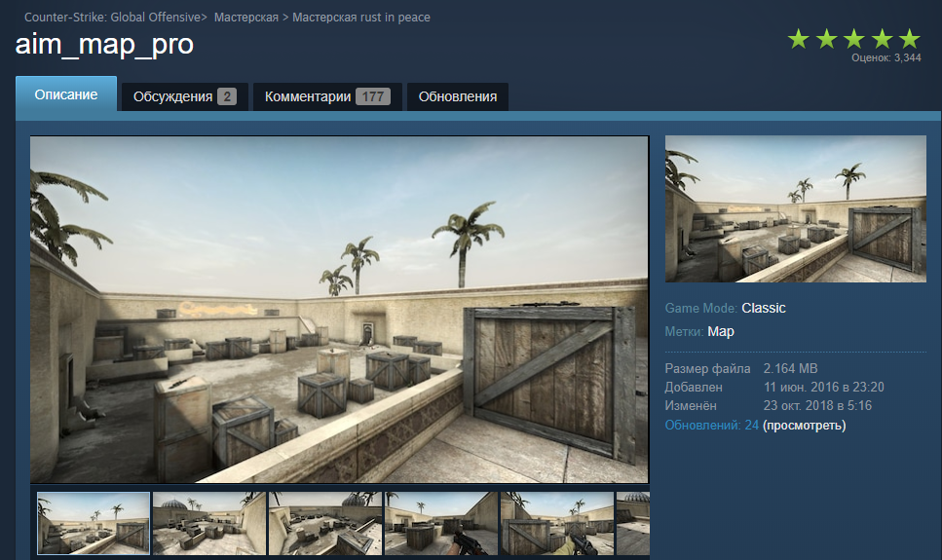Select the fourth thumbnail with rifle
942x560 pixels.
[x=441, y=523]
